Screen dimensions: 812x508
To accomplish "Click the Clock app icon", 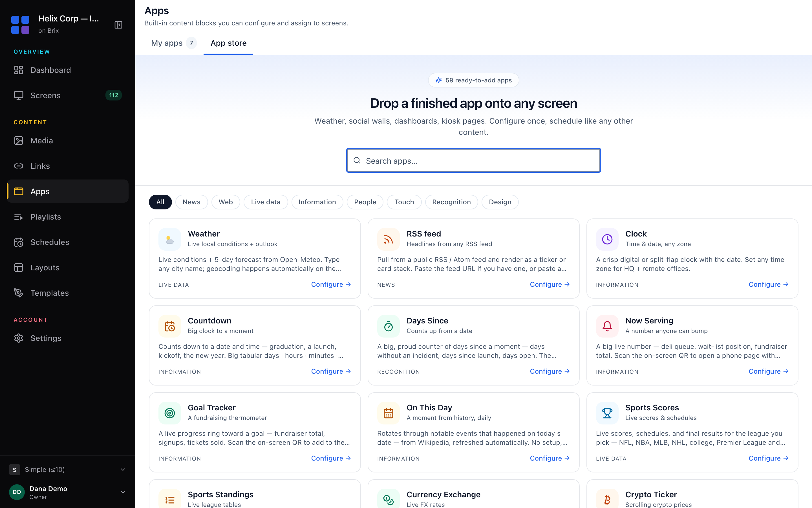I will (607, 239).
